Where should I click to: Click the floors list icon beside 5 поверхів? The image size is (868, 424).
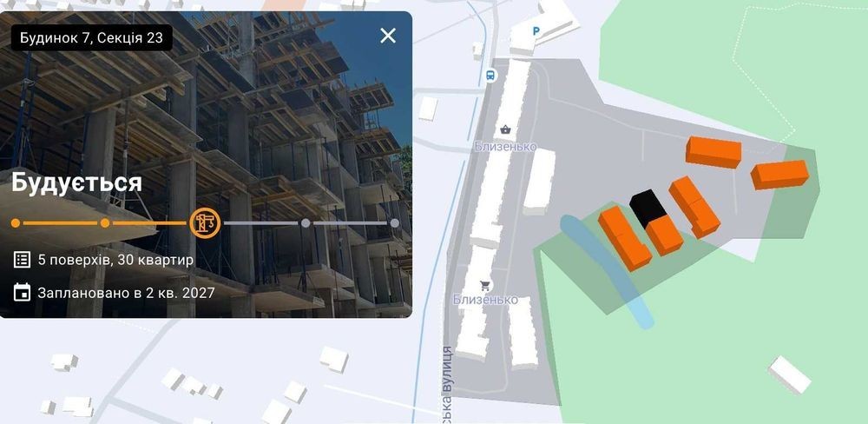coord(23,260)
